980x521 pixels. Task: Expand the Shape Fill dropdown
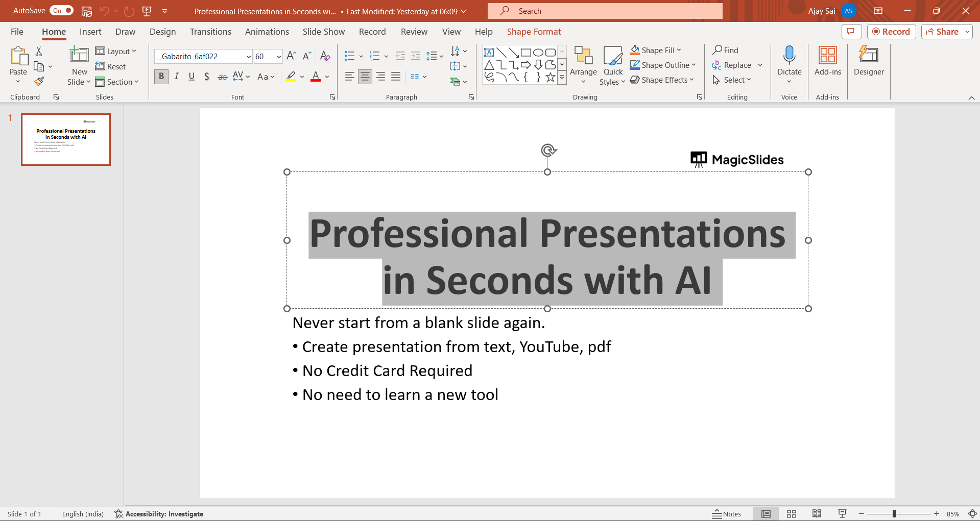click(x=679, y=50)
